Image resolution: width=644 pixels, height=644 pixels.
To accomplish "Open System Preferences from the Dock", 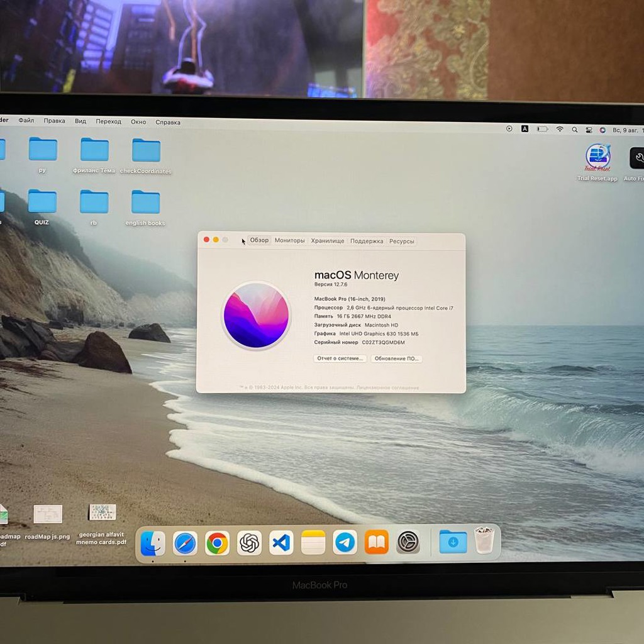I will (408, 541).
